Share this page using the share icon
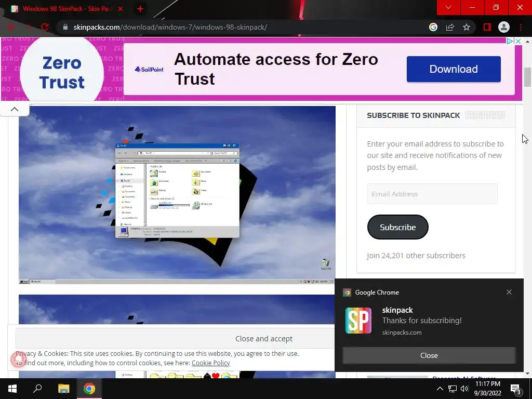532x399 pixels. click(x=450, y=27)
